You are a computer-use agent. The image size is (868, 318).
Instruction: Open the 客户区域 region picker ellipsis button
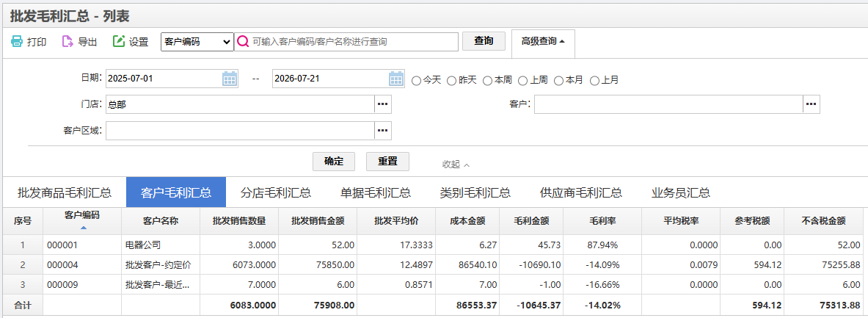click(383, 130)
